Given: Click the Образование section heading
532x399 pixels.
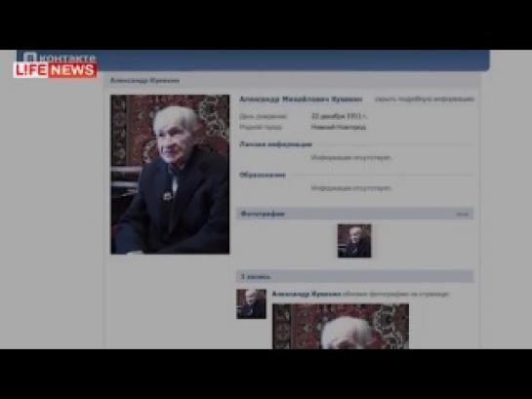Looking at the screenshot, I should pyautogui.click(x=263, y=176).
